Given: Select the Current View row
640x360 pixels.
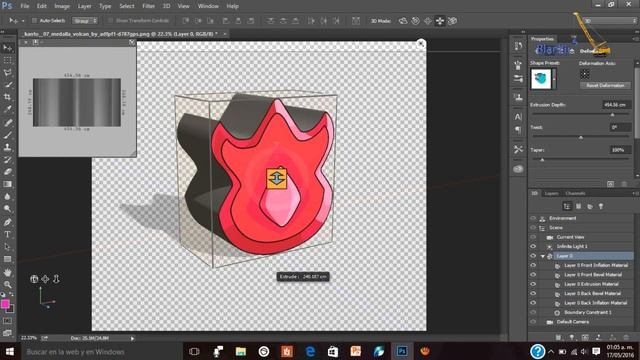Looking at the screenshot, I should coord(571,237).
